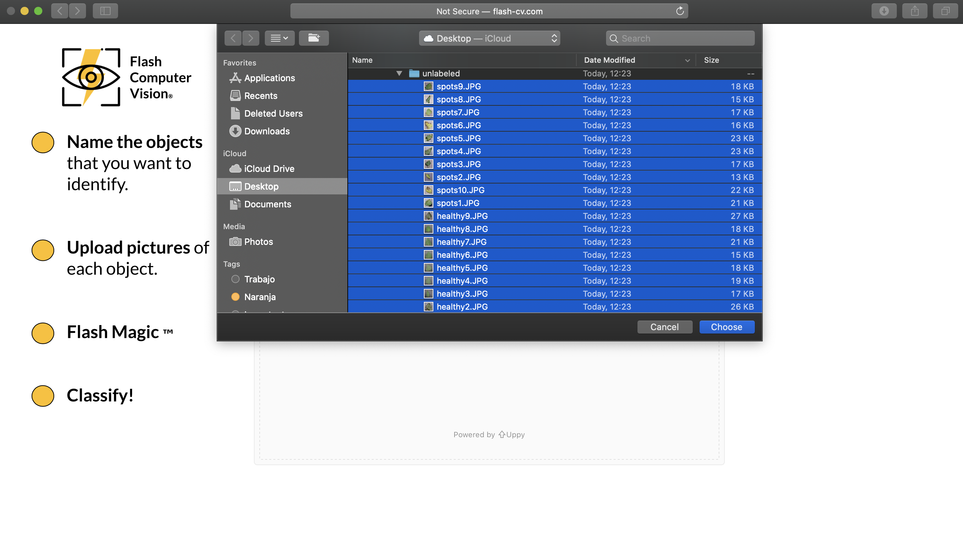Open Applications in Favorites sidebar

click(x=269, y=78)
